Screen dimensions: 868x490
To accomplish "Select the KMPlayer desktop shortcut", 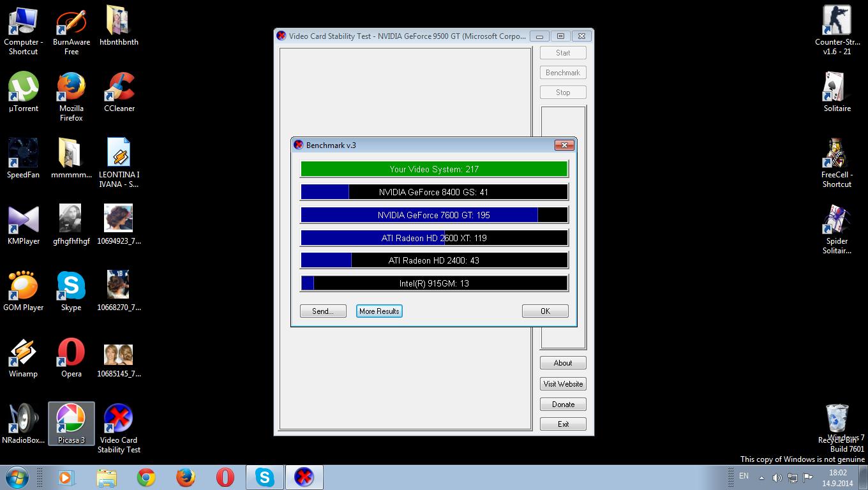I will (x=24, y=225).
